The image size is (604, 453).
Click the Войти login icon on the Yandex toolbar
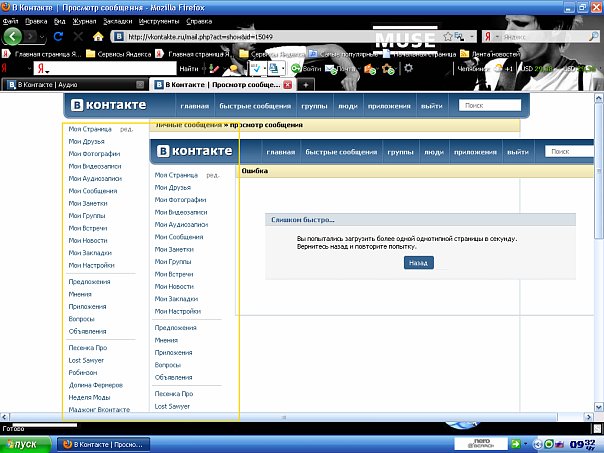point(296,69)
